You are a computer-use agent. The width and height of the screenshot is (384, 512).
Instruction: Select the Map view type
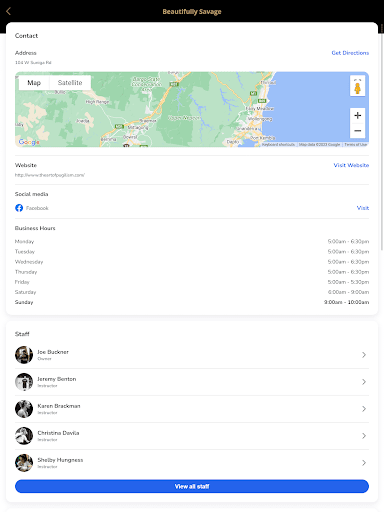34,83
